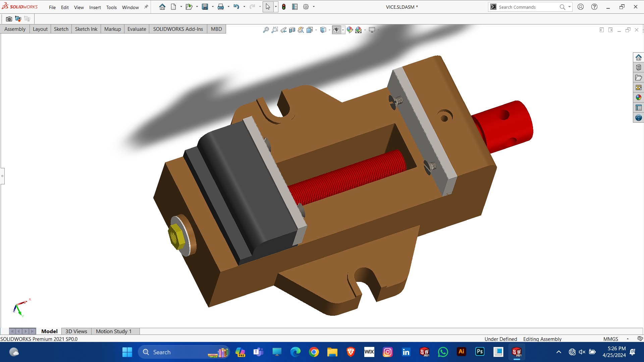Expand the Search Commands dropdown arrow
This screenshot has width=644, height=362.
tap(569, 7)
